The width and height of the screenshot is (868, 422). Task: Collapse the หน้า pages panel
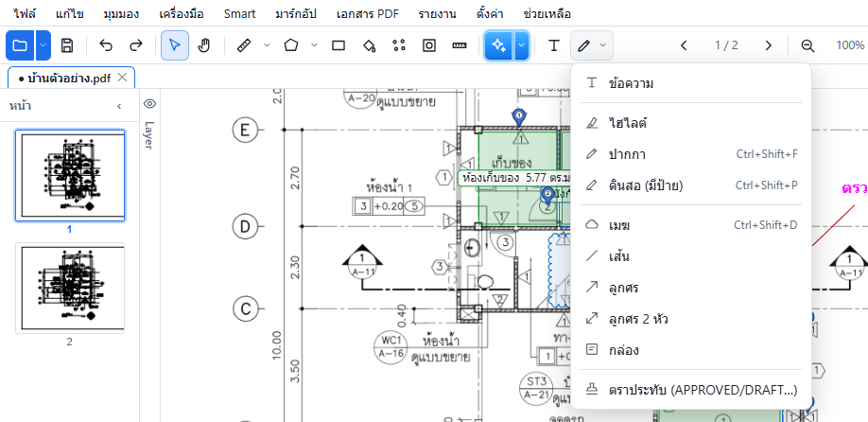(119, 106)
